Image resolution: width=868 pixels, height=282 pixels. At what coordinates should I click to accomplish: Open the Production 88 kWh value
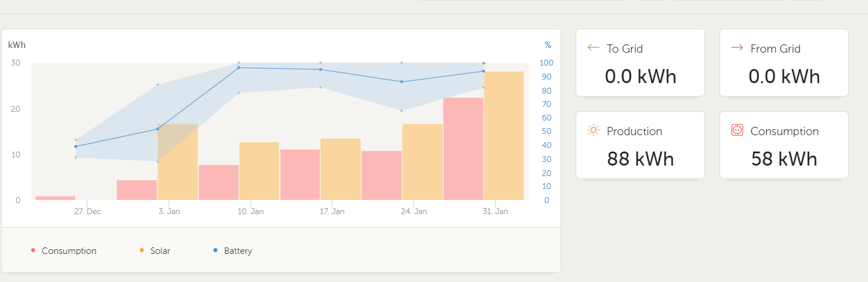(x=640, y=159)
